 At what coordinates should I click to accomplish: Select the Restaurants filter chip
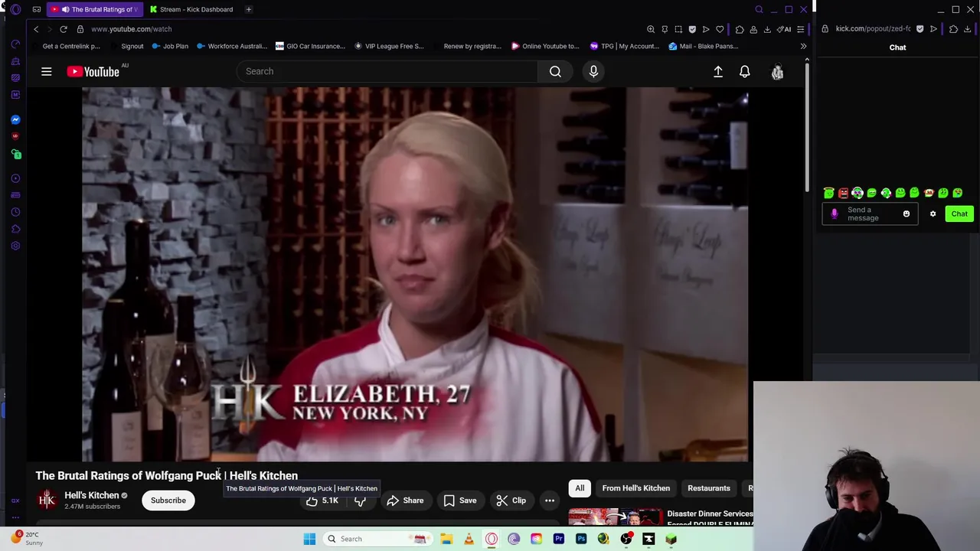coord(708,488)
